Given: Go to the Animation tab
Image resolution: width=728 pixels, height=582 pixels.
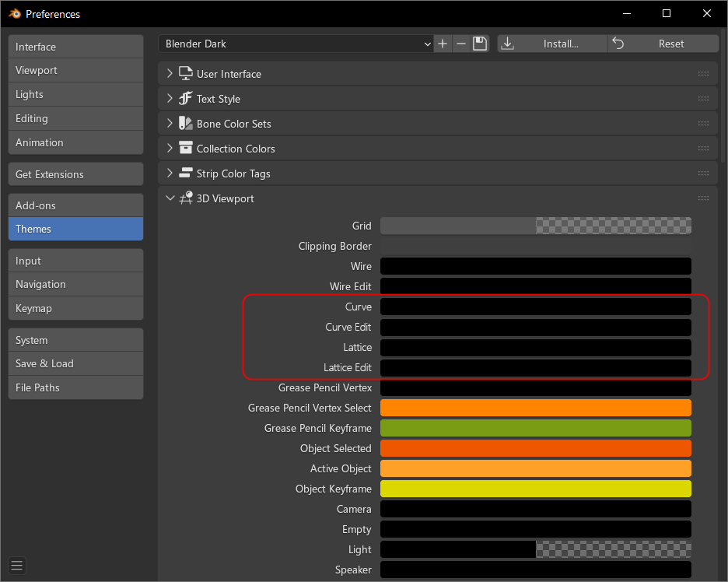Looking at the screenshot, I should click(75, 142).
